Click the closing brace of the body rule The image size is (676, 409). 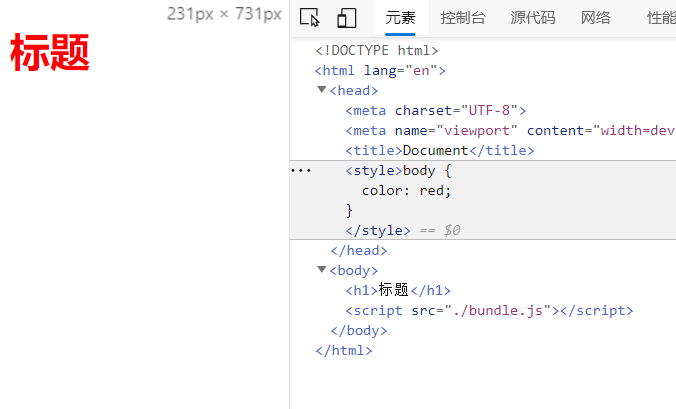point(349,211)
